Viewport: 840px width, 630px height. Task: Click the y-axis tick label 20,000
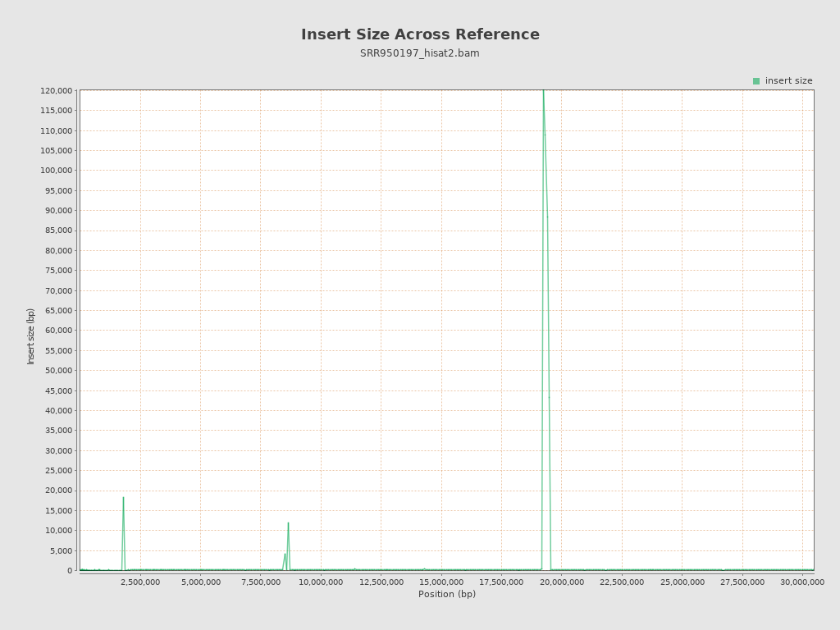coord(58,491)
